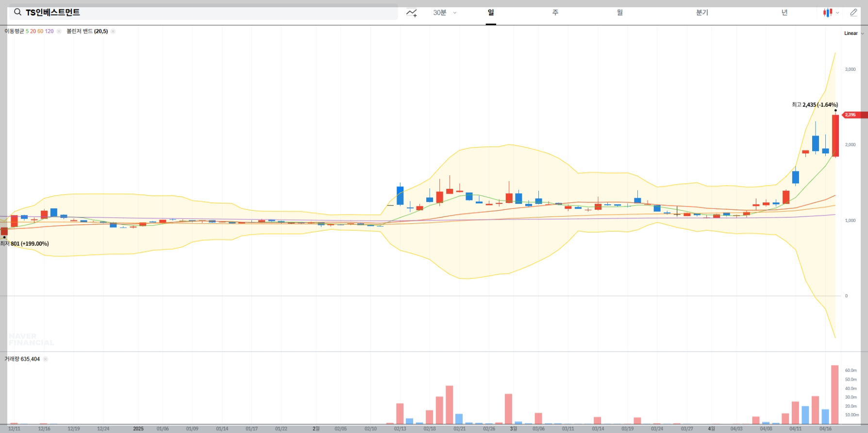The width and height of the screenshot is (868, 433).
Task: Click the tallest volume bar on 04/16
Action: tap(835, 395)
